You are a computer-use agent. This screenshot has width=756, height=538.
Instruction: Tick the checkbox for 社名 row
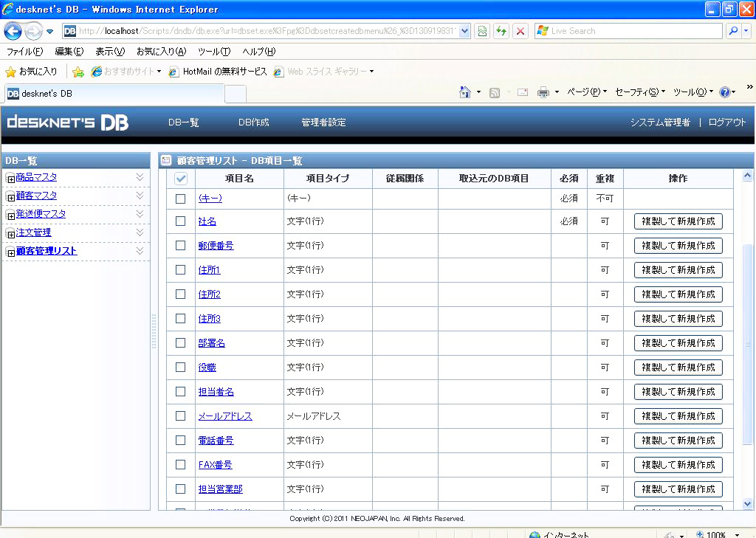click(180, 221)
